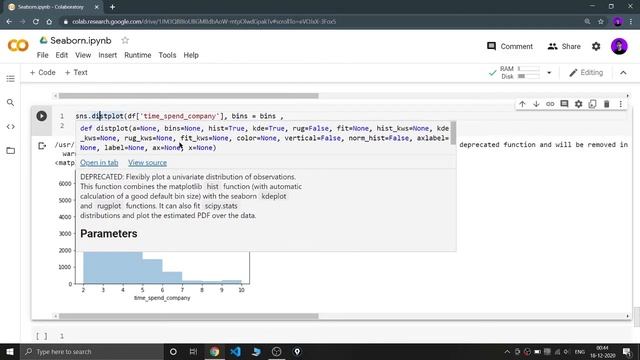The height and width of the screenshot is (360, 640).
Task: Click the browser address bar
Action: pos(318,22)
